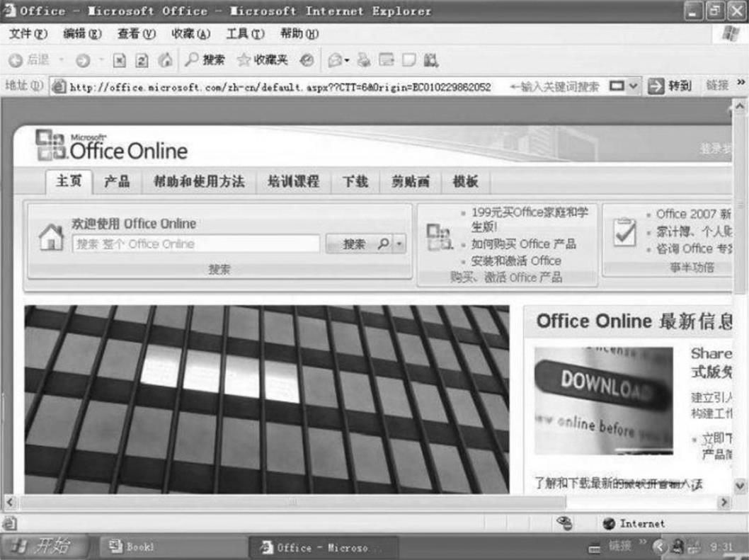The image size is (749, 560).
Task: Open the Favorites (收藏) menu
Action: click(190, 34)
